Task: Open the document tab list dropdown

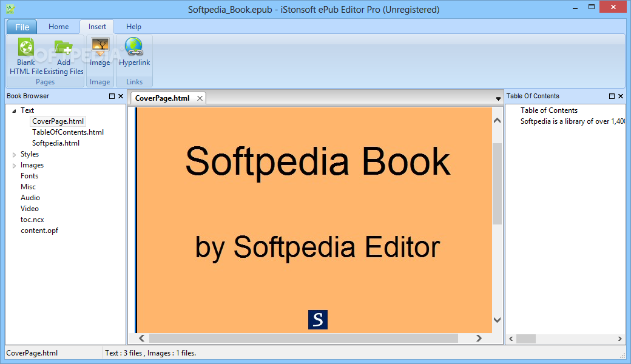Action: 498,98
